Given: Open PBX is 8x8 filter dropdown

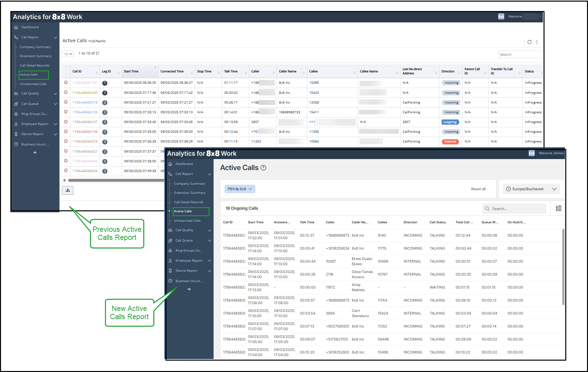Looking at the screenshot, I should tap(240, 189).
